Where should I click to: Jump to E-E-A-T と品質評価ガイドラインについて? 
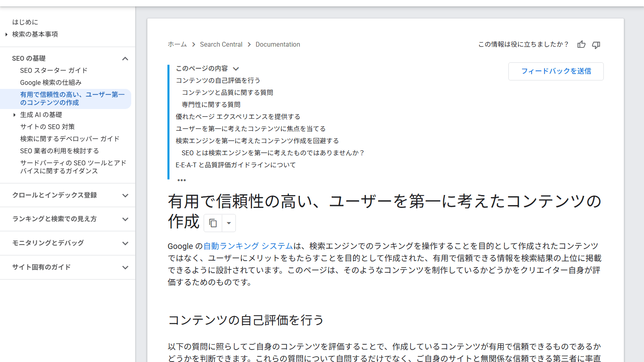tap(235, 165)
